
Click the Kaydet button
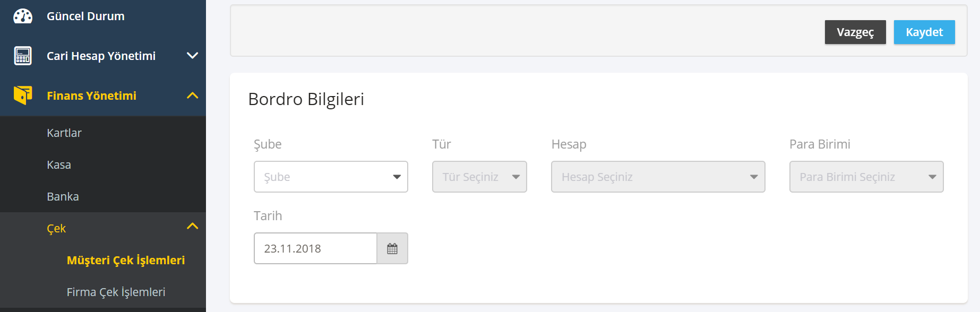924,32
